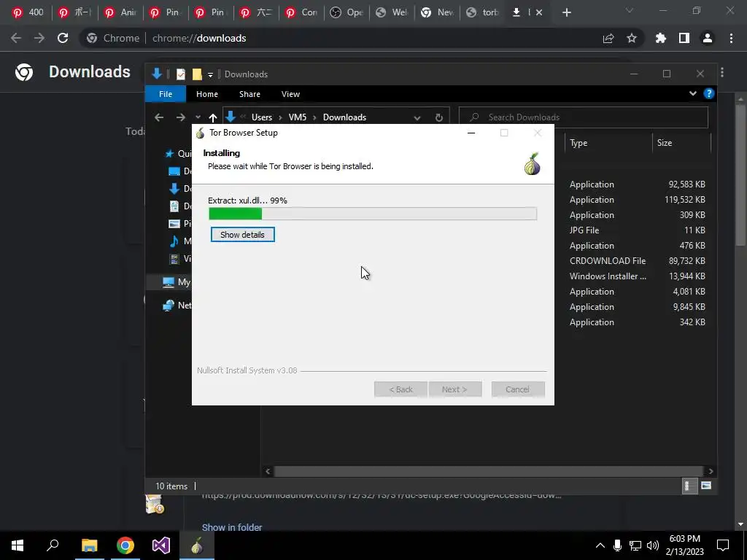
Task: Open the File menu in File Explorer
Action: [166, 94]
